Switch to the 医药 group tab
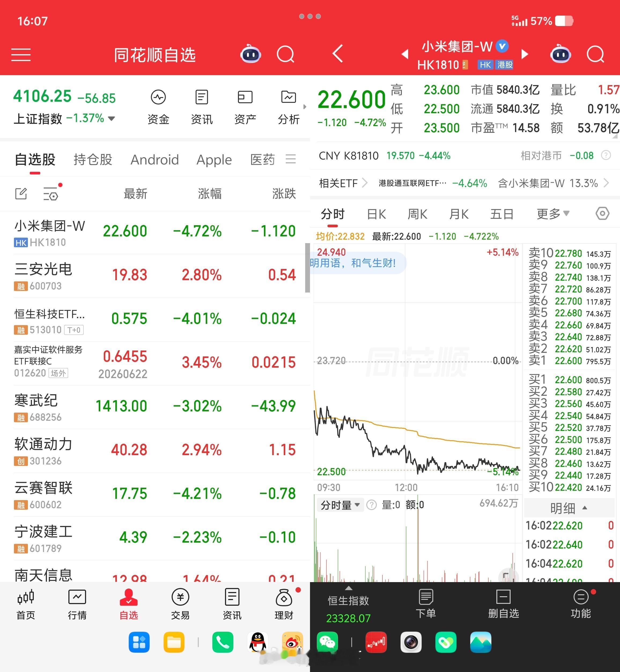 262,159
